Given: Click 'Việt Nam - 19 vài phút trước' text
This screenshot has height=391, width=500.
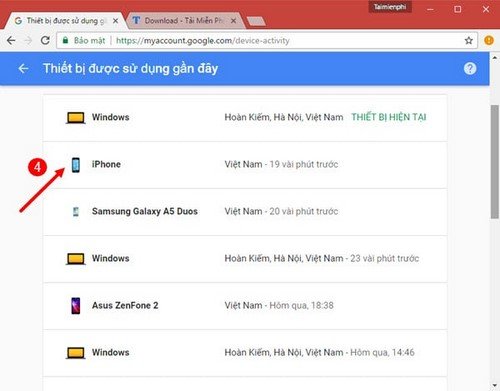Looking at the screenshot, I should [281, 164].
